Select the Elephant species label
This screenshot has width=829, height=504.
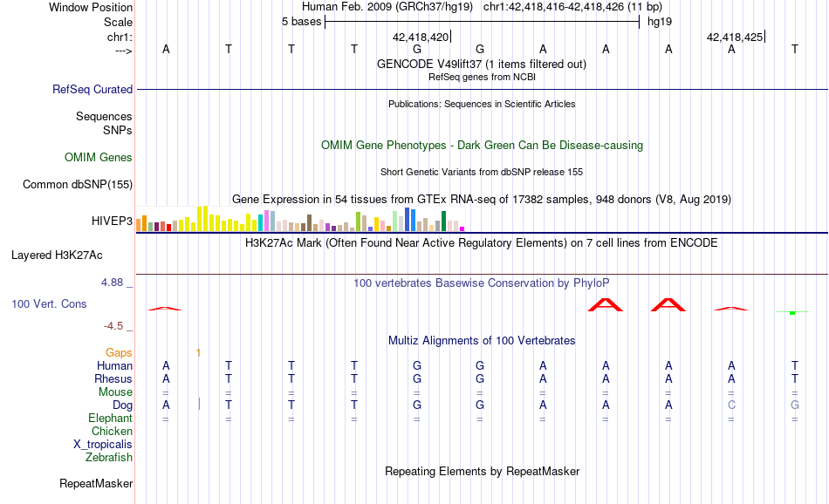pyautogui.click(x=110, y=419)
